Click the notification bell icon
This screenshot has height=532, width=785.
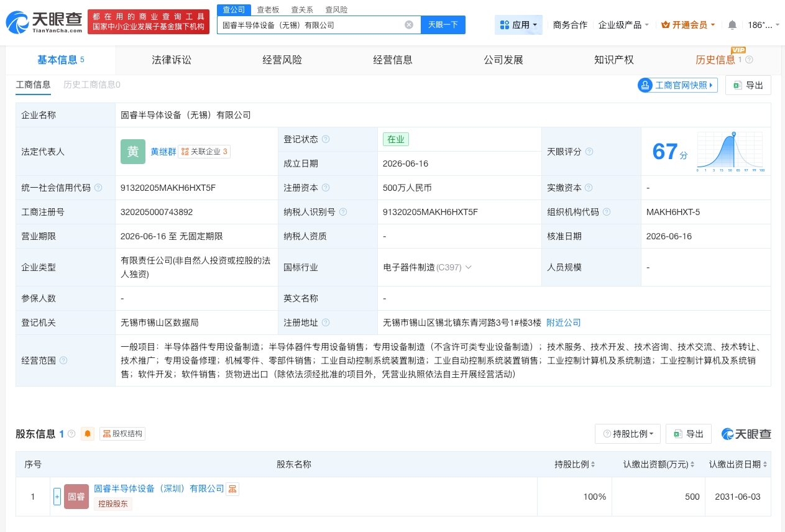732,25
